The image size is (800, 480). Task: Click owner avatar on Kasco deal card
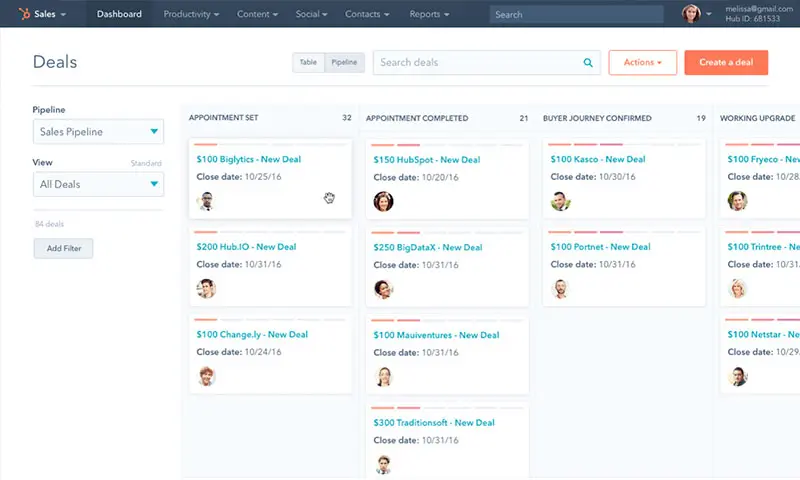coord(560,201)
